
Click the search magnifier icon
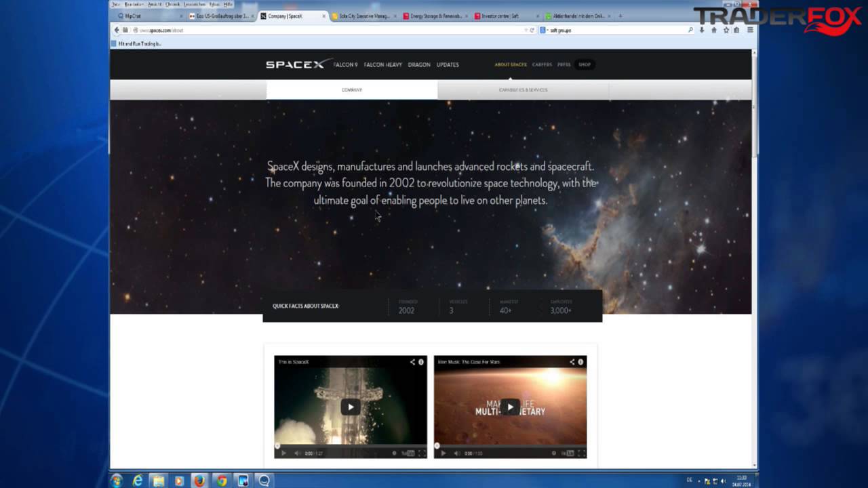[x=690, y=30]
